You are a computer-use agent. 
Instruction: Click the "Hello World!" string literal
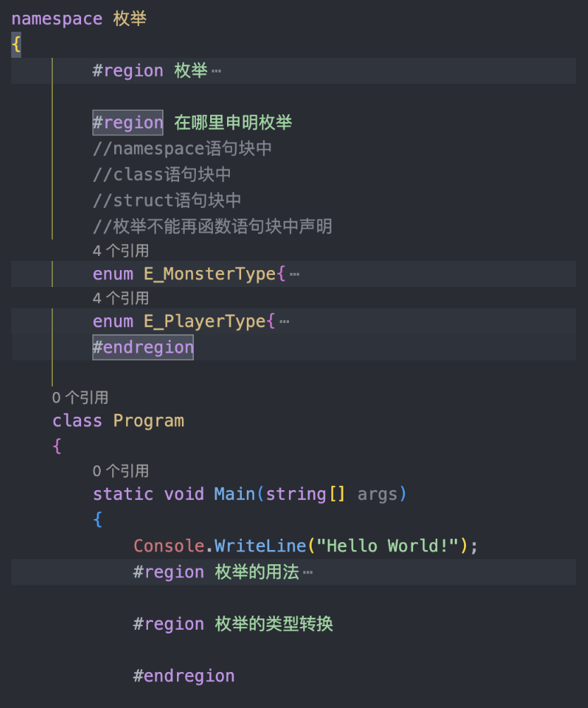[x=387, y=546]
